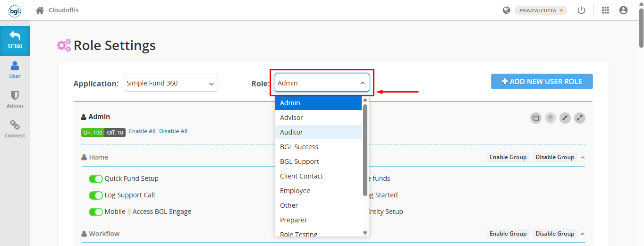644x246 pixels.
Task: Toggle Mobile | Access BGL Engage switch
Action: tap(96, 212)
